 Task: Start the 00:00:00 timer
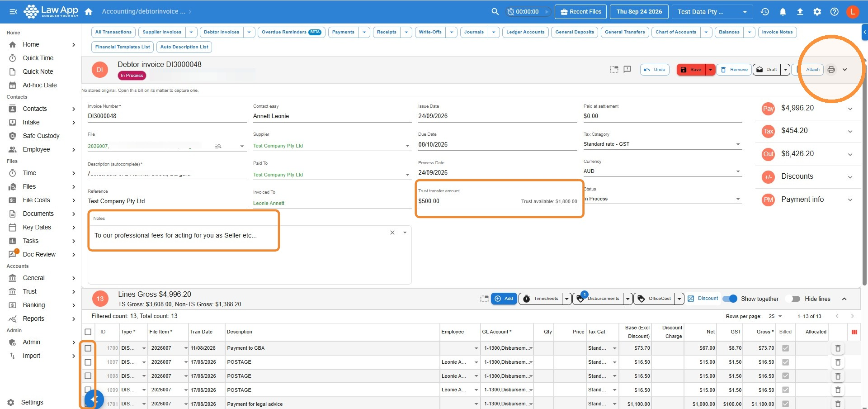547,12
